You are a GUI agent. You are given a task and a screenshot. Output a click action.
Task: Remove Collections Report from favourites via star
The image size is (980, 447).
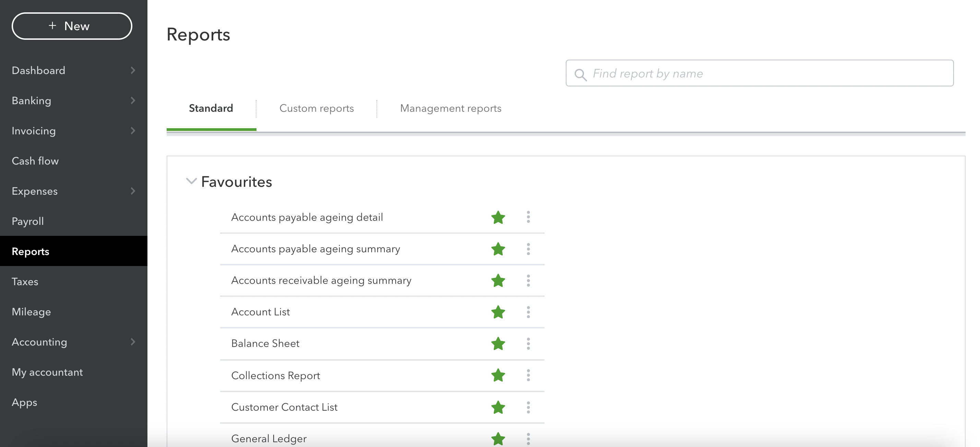coord(498,375)
